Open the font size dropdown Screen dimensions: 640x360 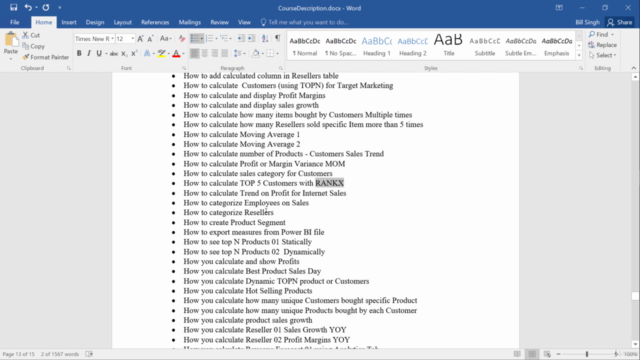click(132, 39)
